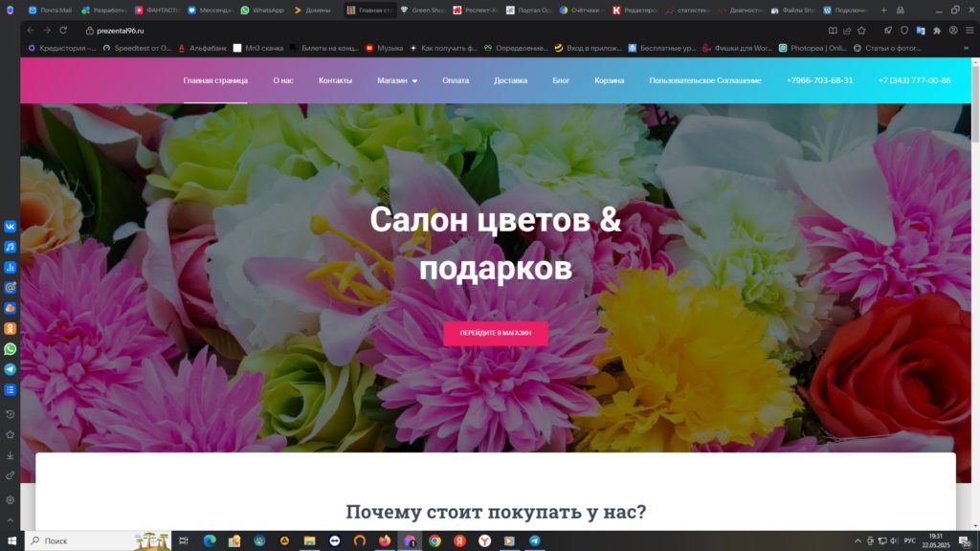Open Пользовательское Соглашение link
The image size is (980, 551).
point(704,80)
